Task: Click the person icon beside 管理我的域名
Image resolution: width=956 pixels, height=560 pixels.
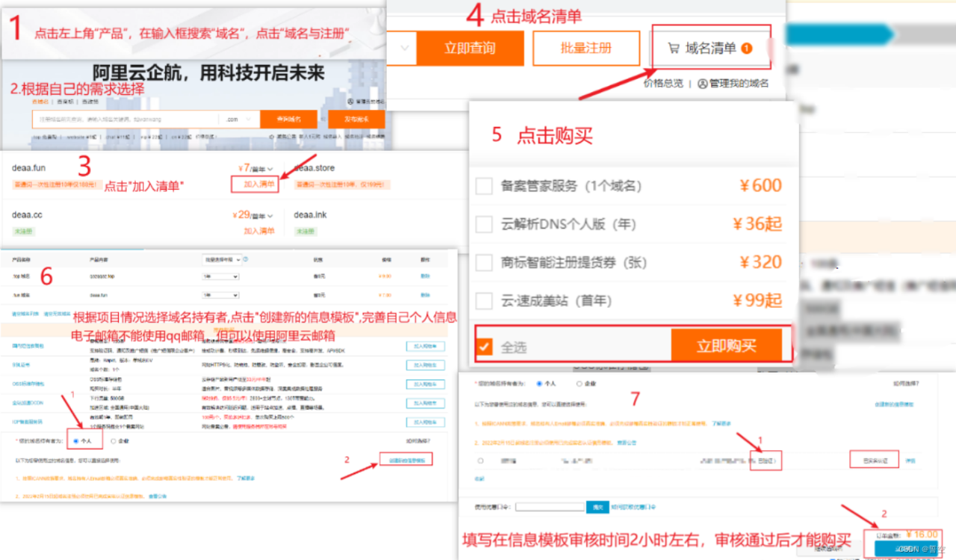Action: tap(701, 84)
